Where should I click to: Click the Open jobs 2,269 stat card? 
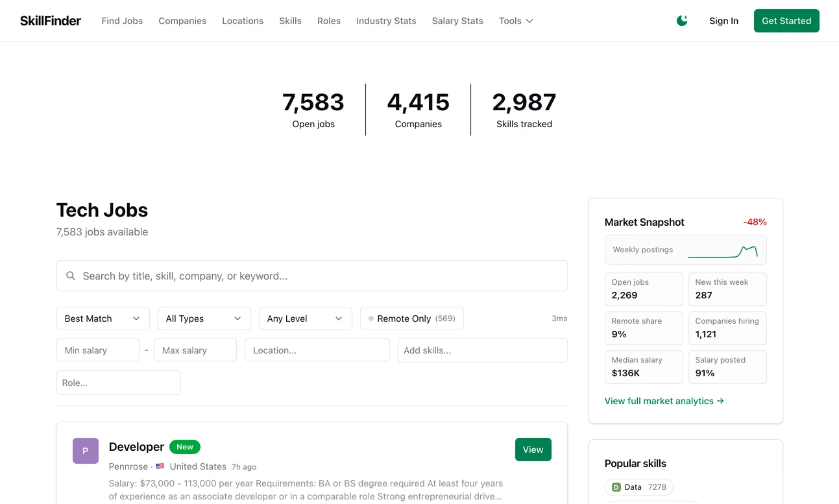click(x=644, y=289)
